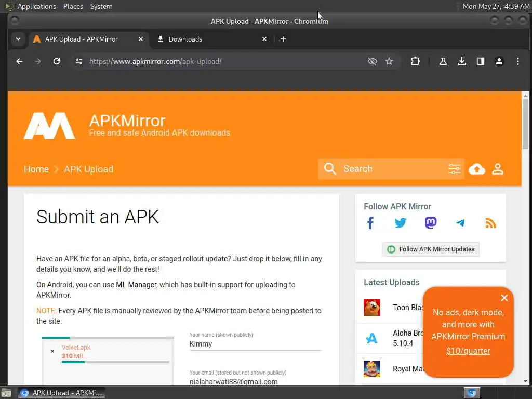This screenshot has height=399, width=532.
Task: Go to Home breadcrumb
Action: coord(36,169)
